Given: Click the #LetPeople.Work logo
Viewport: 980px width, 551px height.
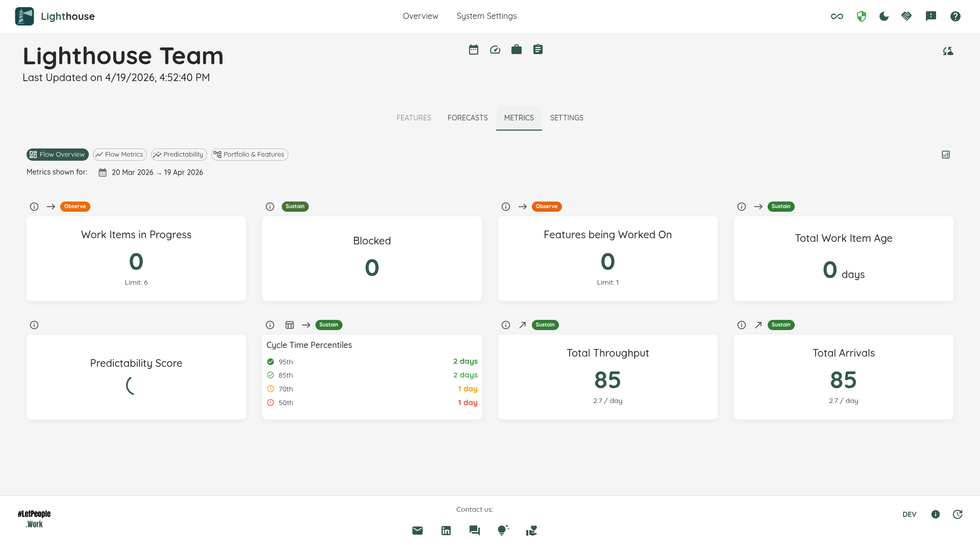Looking at the screenshot, I should [x=34, y=518].
